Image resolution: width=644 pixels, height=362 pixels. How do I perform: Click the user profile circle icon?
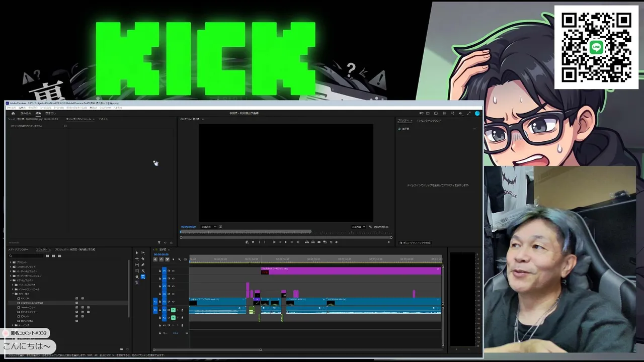(477, 113)
